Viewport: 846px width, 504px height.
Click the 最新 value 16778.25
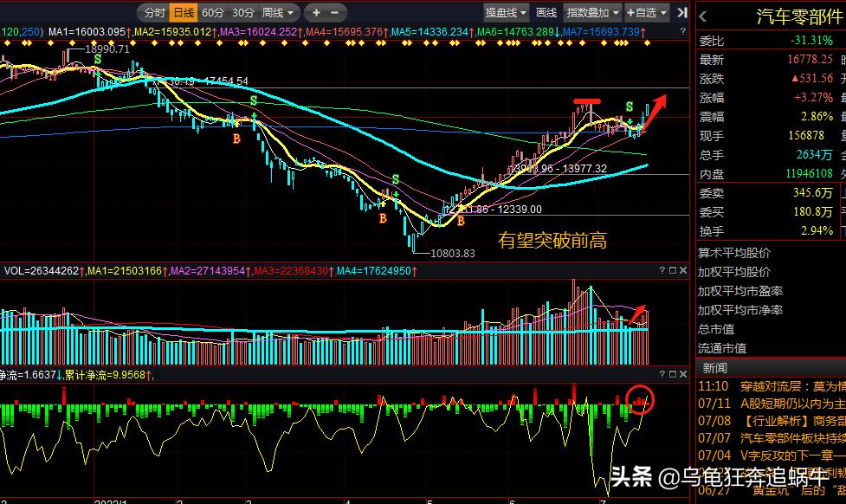pos(810,60)
